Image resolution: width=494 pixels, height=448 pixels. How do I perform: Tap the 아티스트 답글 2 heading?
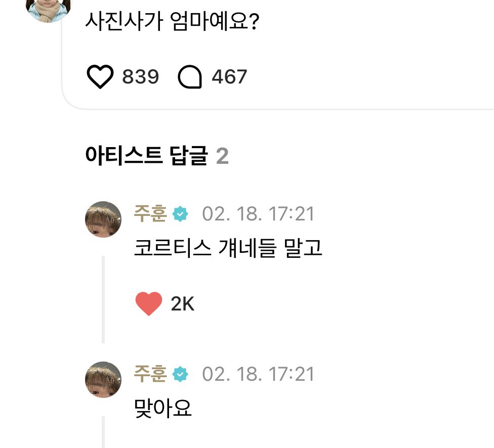coord(157,157)
